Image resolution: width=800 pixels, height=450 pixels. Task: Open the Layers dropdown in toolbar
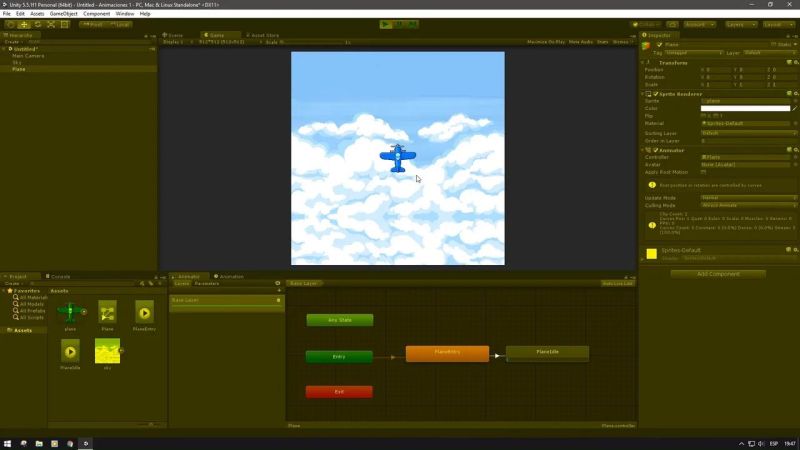(741, 24)
